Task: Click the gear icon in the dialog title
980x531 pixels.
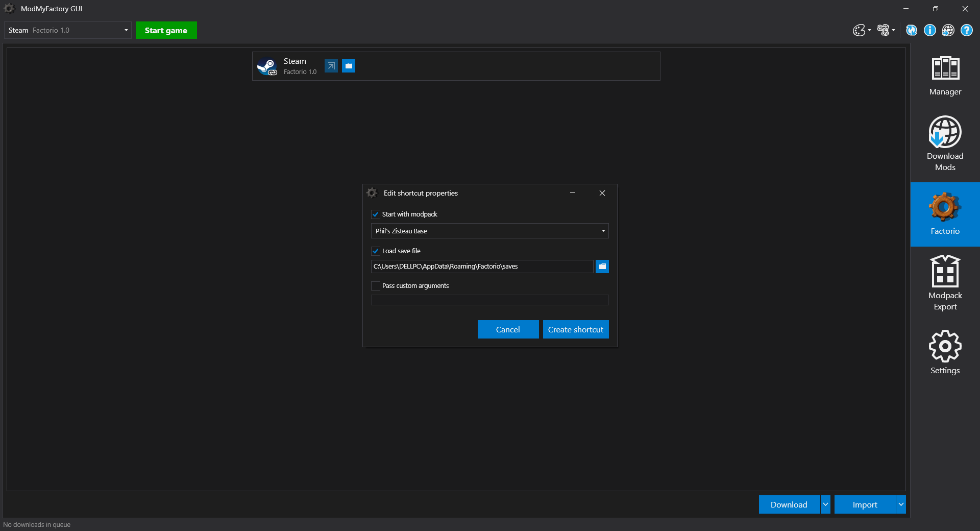Action: (372, 193)
